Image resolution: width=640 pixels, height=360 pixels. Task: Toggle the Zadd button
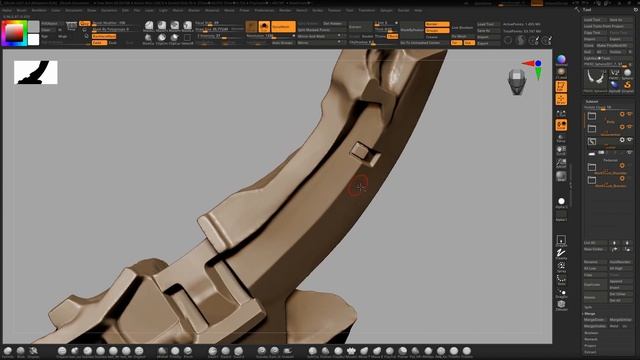click(x=99, y=42)
